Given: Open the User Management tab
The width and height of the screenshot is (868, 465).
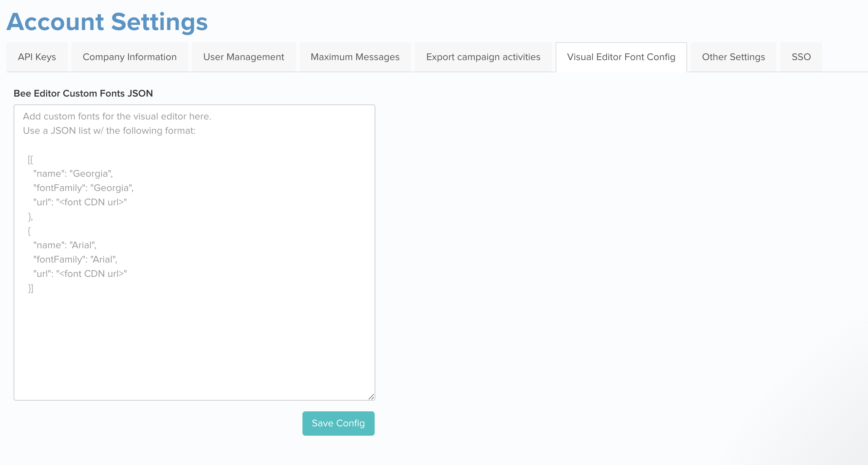Looking at the screenshot, I should (244, 57).
